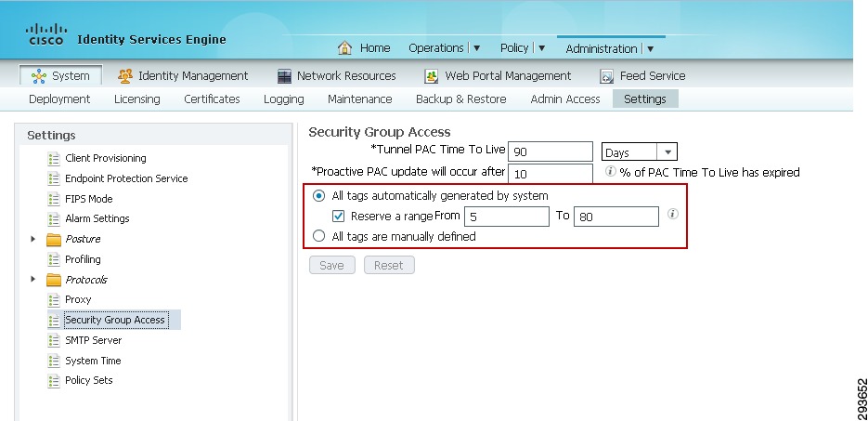Click the Alarm Settings list icon
Screen dimensions: 868x421
(x=54, y=218)
